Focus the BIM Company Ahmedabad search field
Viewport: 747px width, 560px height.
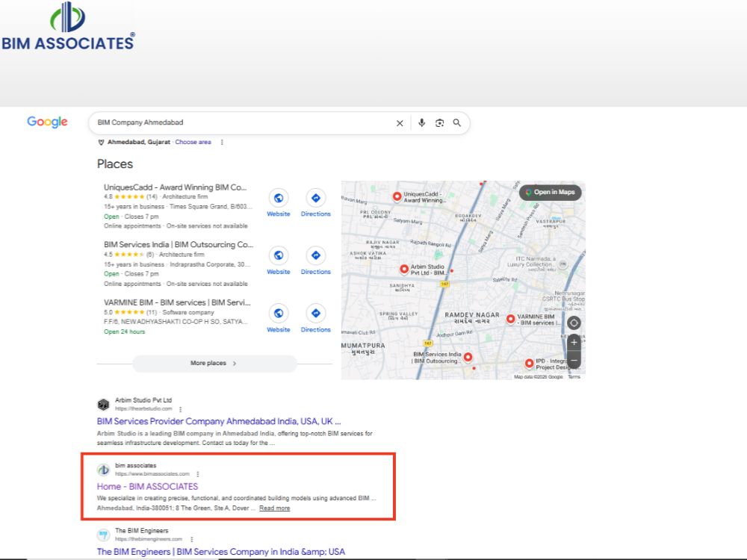(x=243, y=123)
